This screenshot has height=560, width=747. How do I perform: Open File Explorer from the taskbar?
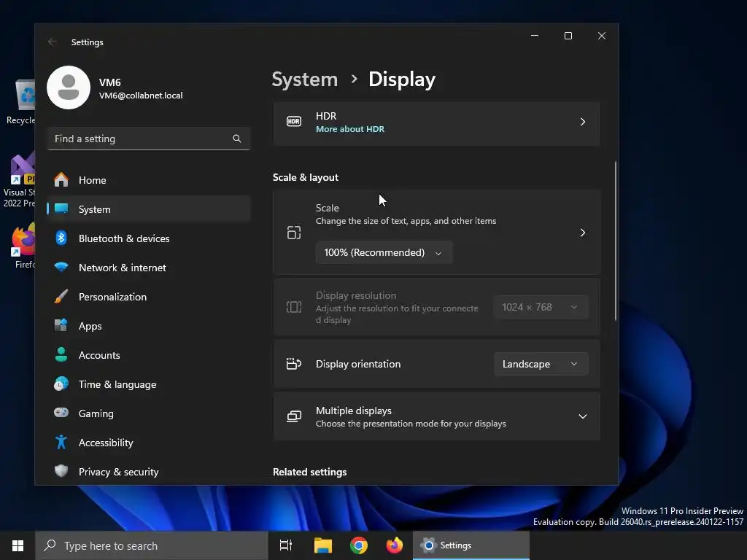[323, 545]
